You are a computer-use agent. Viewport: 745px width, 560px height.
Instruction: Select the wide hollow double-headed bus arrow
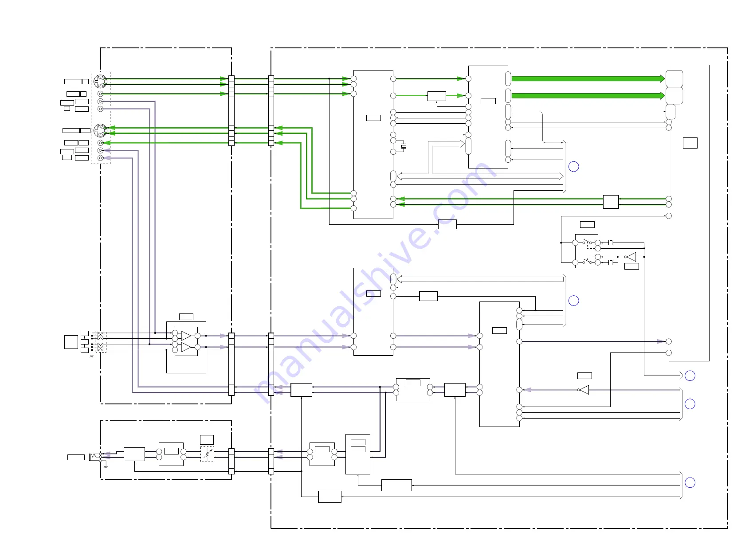tap(480, 176)
